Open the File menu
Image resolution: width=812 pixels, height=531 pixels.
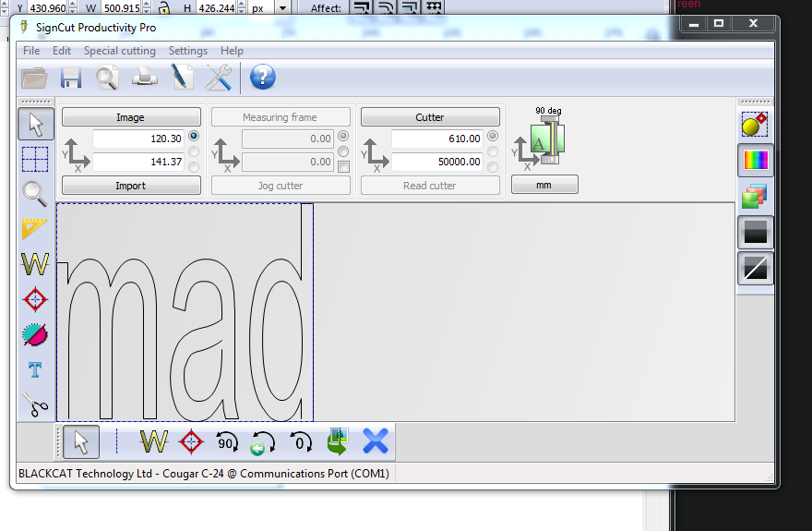tap(31, 51)
